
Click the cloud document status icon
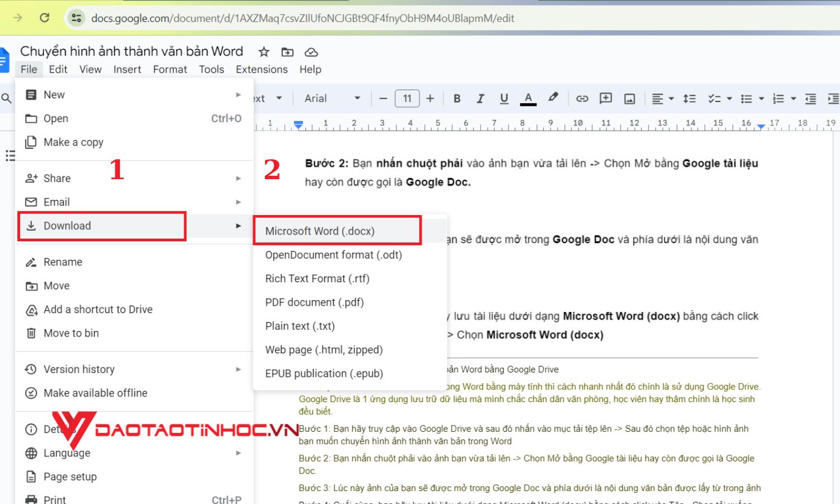(311, 52)
